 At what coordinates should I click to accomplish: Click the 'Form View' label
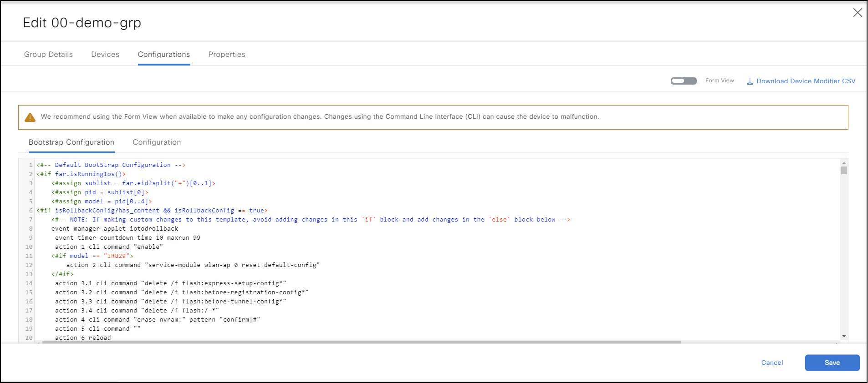(720, 81)
